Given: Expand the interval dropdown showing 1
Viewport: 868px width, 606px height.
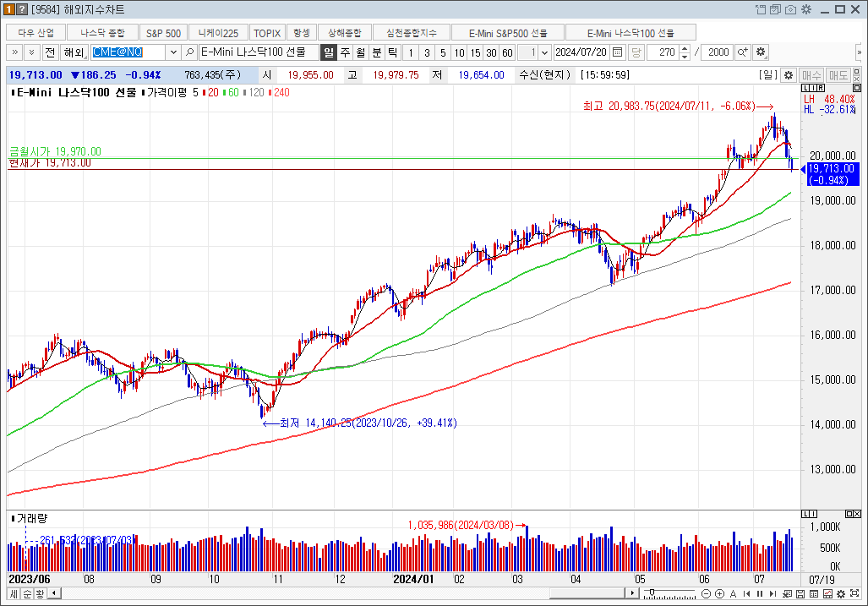Looking at the screenshot, I should [544, 52].
